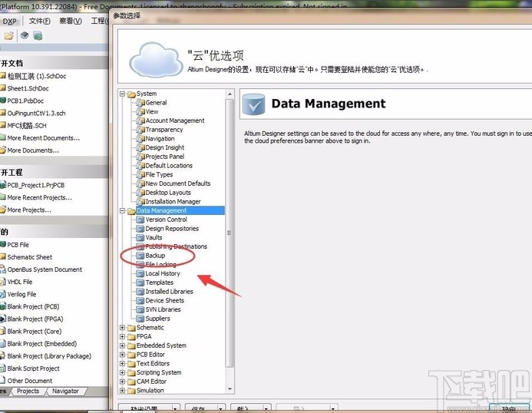Screen dimensions: 532x413
Task: Expand the Schematic preferences folder
Action: coord(123,328)
